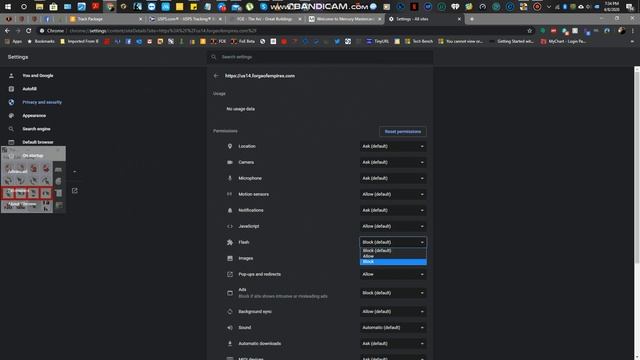The image size is (640, 360).
Task: Bookmark this page with the star icon
Action: pyautogui.click(x=530, y=31)
